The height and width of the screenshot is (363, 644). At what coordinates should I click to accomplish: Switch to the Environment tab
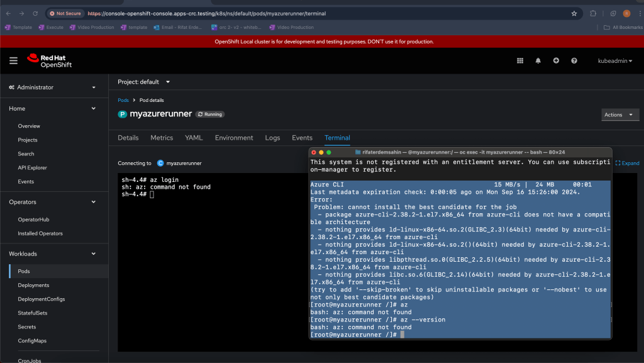[x=234, y=138]
